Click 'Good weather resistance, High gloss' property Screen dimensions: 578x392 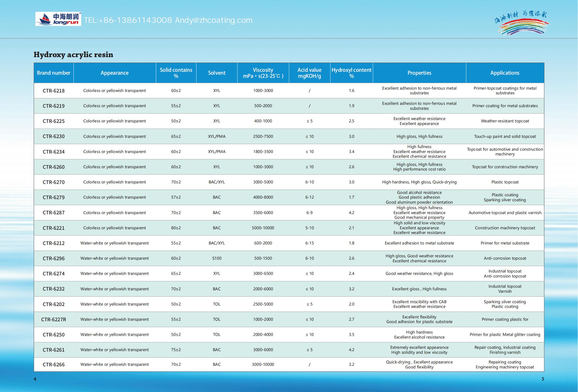click(x=419, y=274)
